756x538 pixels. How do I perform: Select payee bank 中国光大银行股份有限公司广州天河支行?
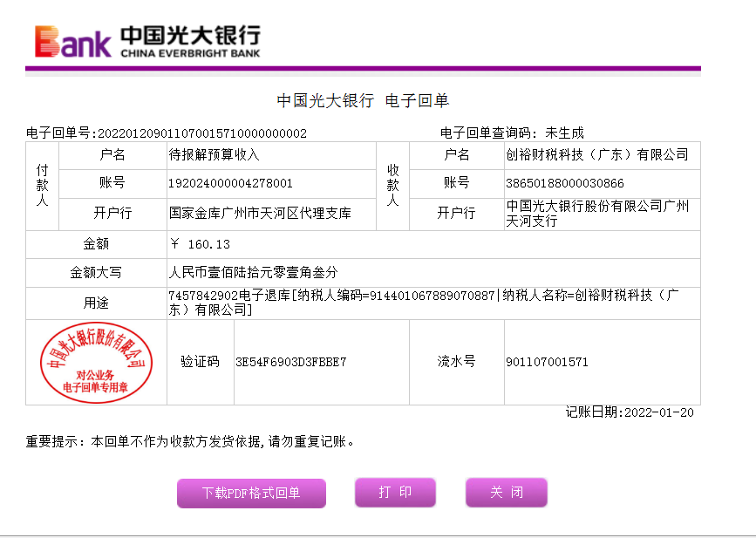click(x=597, y=214)
